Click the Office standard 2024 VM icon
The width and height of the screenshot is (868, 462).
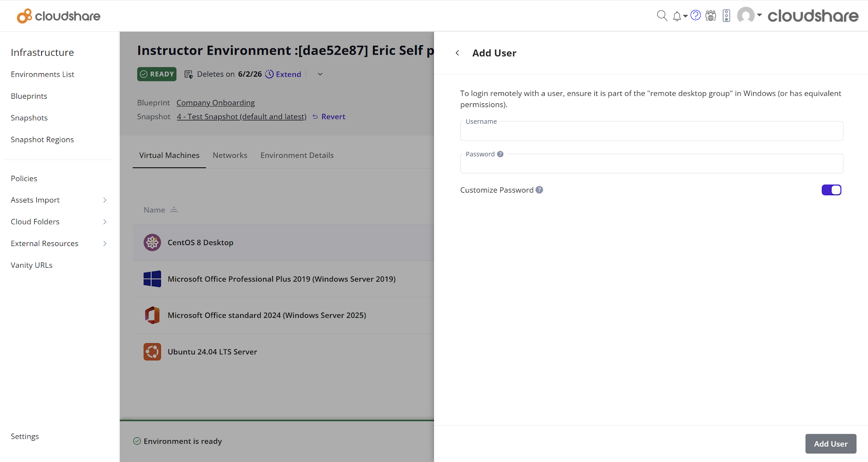152,315
